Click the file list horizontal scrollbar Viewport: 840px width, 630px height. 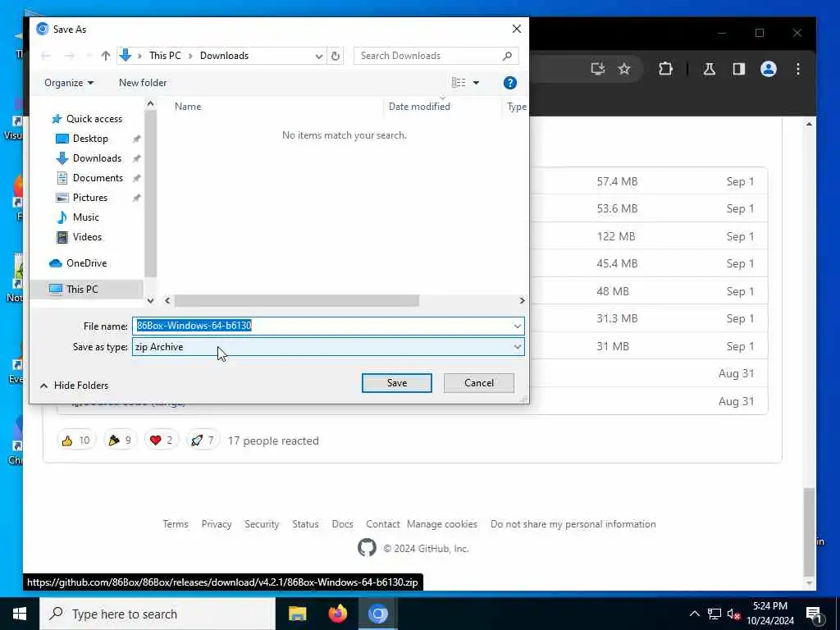[x=296, y=301]
